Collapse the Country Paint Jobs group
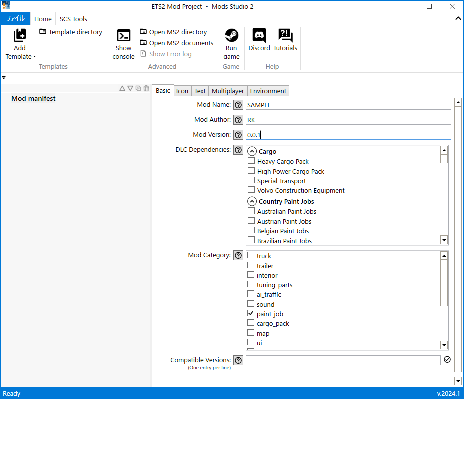The width and height of the screenshot is (464, 476). (252, 202)
